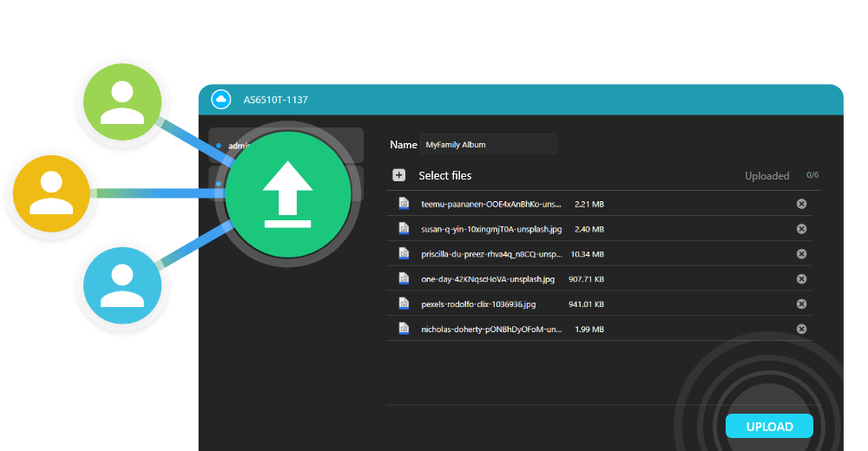
Task: Click the Select files label
Action: pos(445,176)
